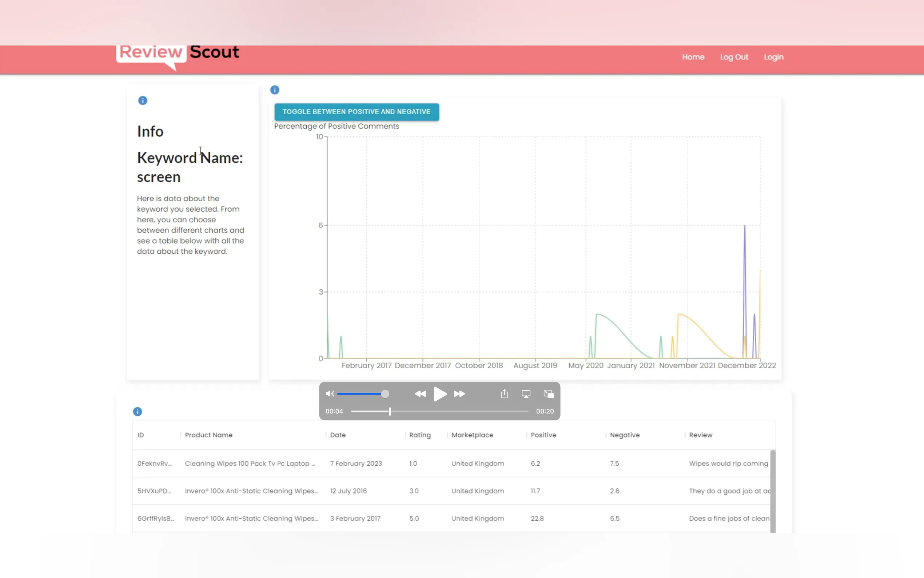Toggle between positive and negative chart

(x=357, y=112)
